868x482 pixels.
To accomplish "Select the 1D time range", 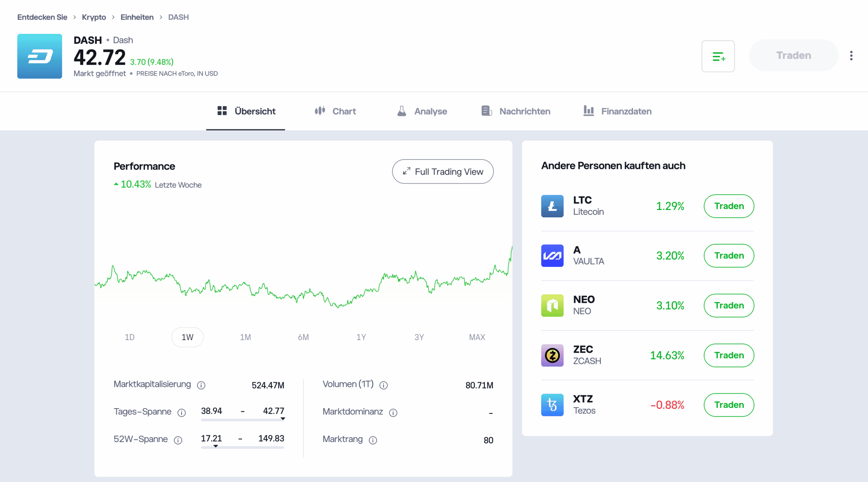I will (x=130, y=337).
